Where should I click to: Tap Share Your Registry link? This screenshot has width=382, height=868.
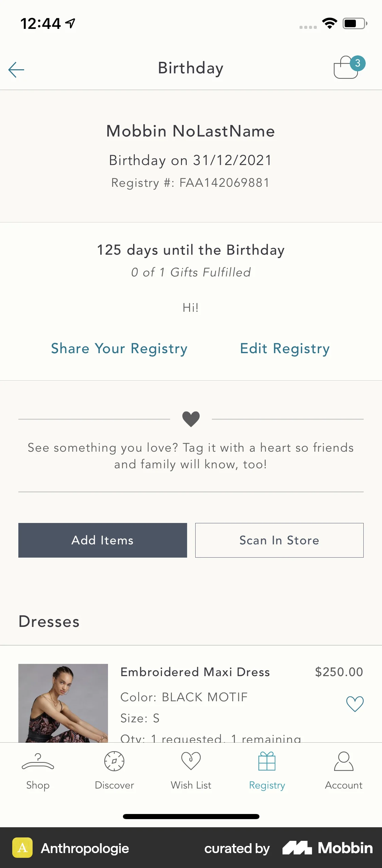[x=119, y=349]
